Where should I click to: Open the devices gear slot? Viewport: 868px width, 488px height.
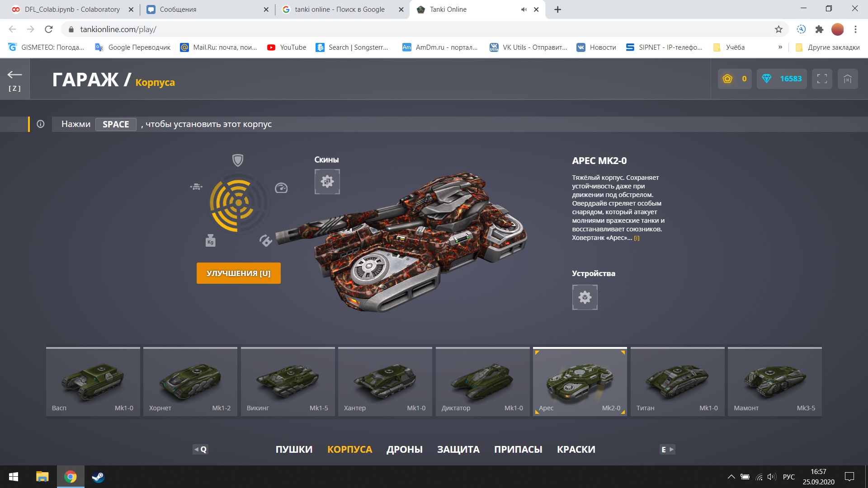click(585, 297)
